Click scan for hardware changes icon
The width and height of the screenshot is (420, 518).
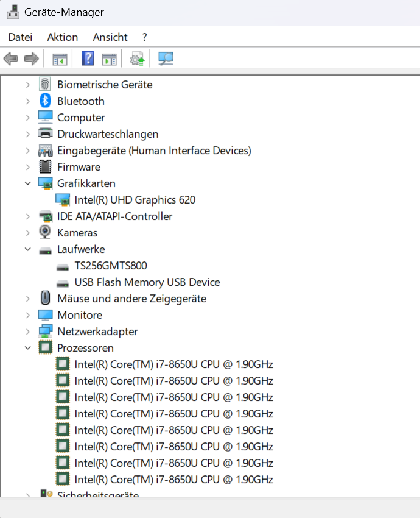click(x=166, y=59)
